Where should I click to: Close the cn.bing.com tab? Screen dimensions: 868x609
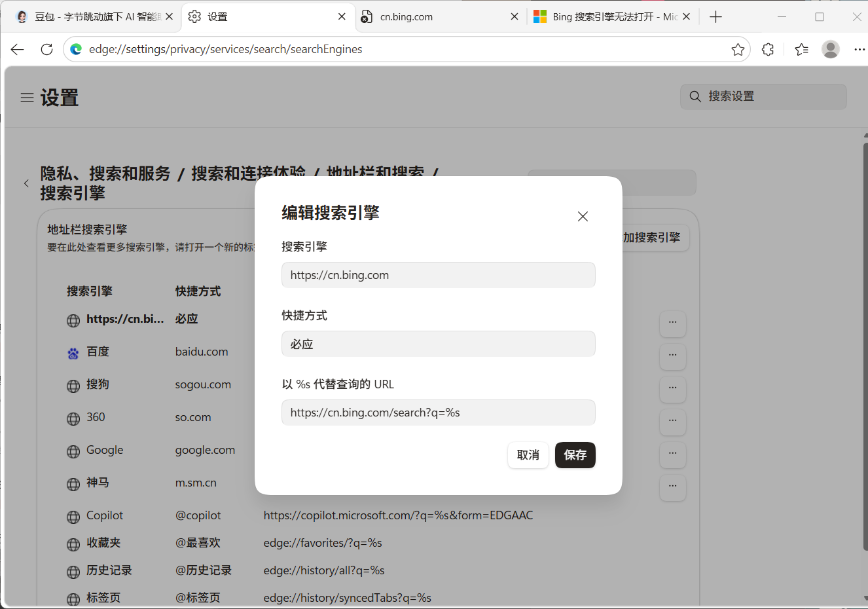(x=515, y=17)
